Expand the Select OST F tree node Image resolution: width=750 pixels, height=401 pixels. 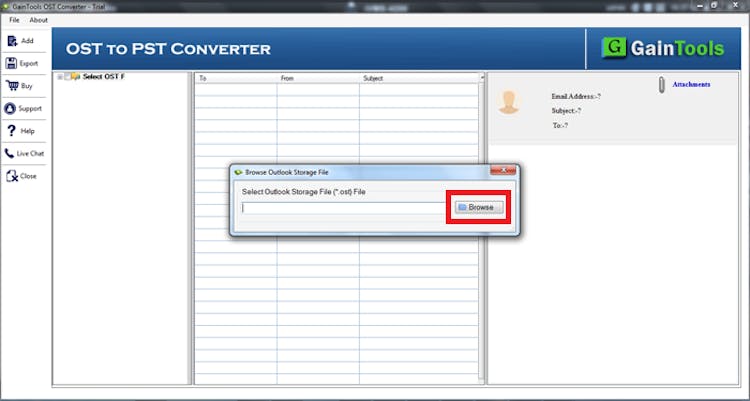[x=60, y=77]
